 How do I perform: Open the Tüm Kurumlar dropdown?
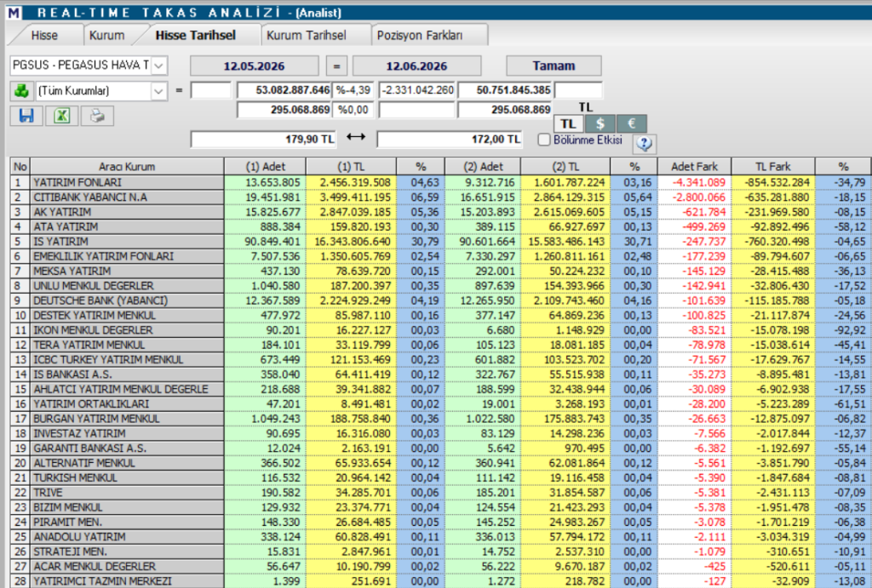(x=158, y=90)
